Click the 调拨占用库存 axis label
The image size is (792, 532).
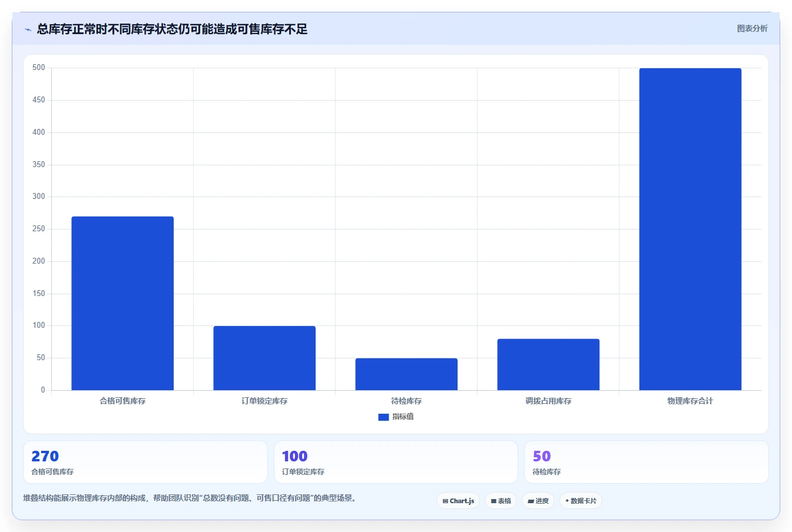coord(548,401)
